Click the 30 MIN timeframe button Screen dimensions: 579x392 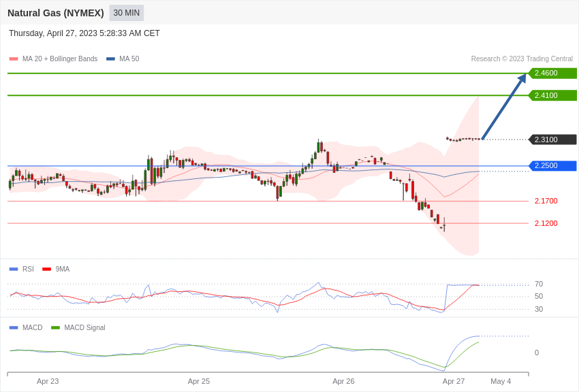(x=127, y=13)
